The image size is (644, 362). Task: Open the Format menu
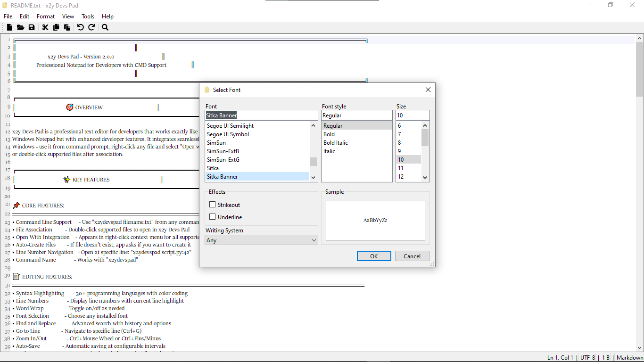46,16
